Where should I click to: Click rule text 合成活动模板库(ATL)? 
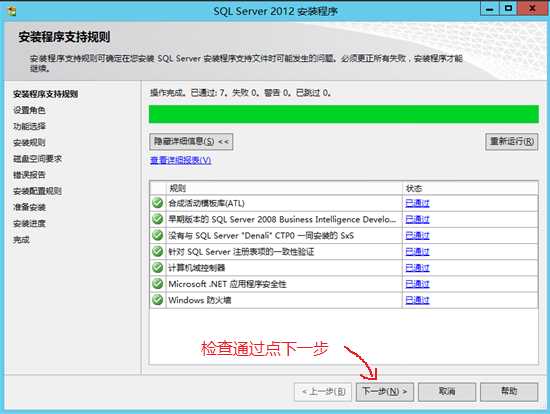(206, 203)
